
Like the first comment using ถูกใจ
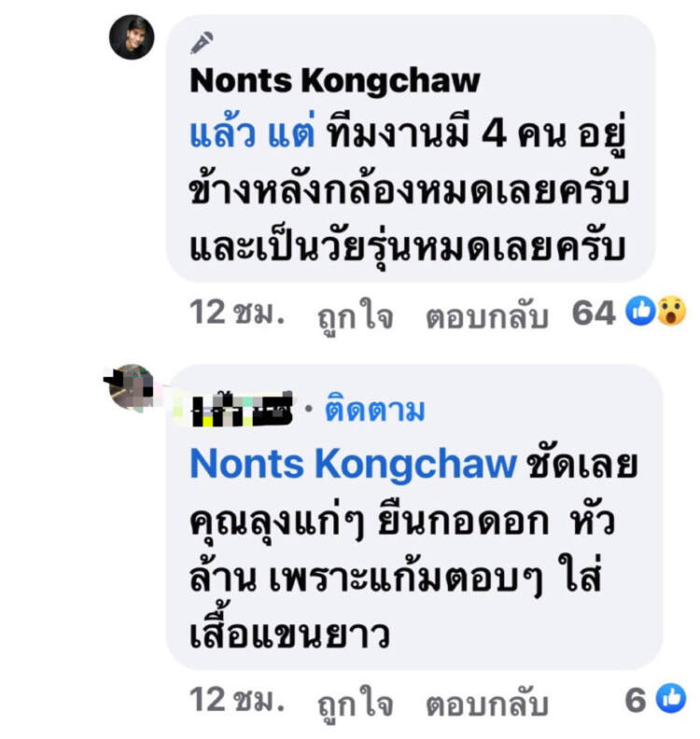[356, 314]
